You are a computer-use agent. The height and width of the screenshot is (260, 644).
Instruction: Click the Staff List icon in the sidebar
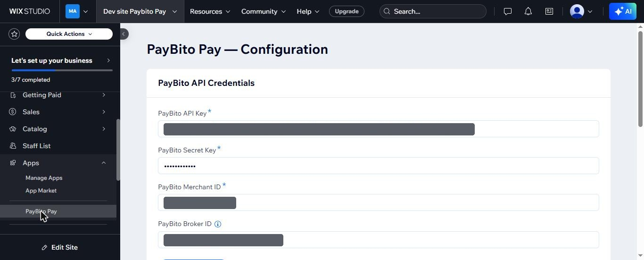(13, 146)
